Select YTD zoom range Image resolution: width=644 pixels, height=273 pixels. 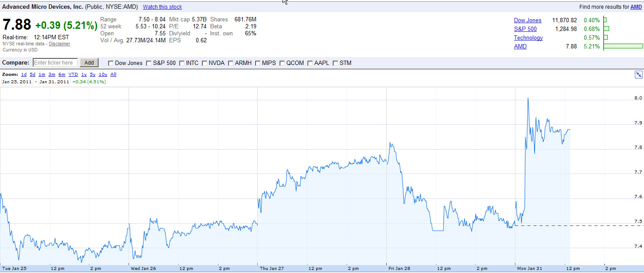(x=73, y=75)
